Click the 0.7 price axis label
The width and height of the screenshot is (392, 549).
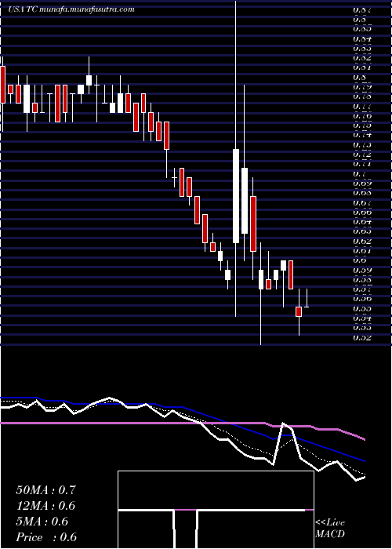point(359,173)
